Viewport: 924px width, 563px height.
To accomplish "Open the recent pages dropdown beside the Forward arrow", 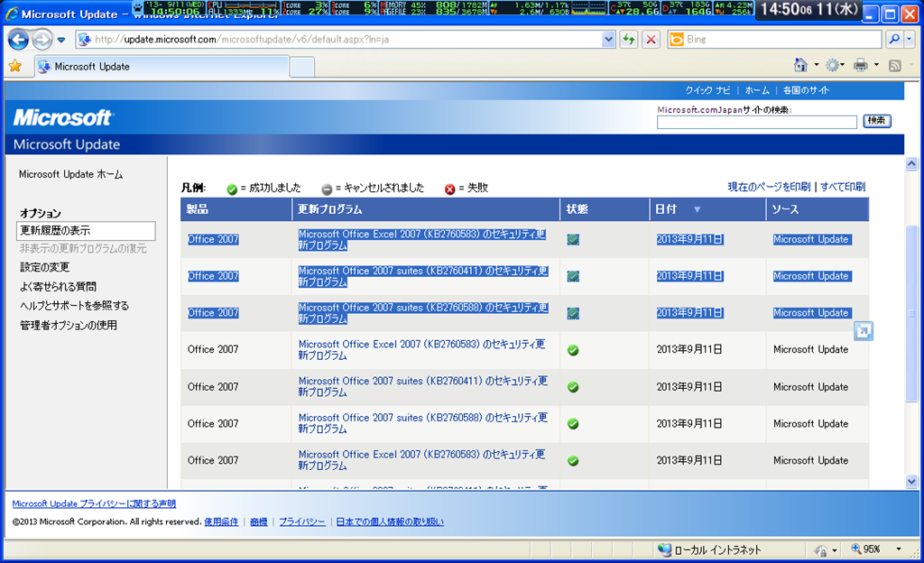I will tap(60, 40).
